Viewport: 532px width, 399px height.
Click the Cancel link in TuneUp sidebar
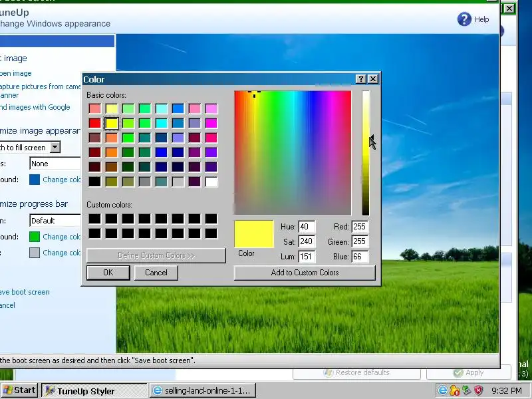tap(7, 305)
